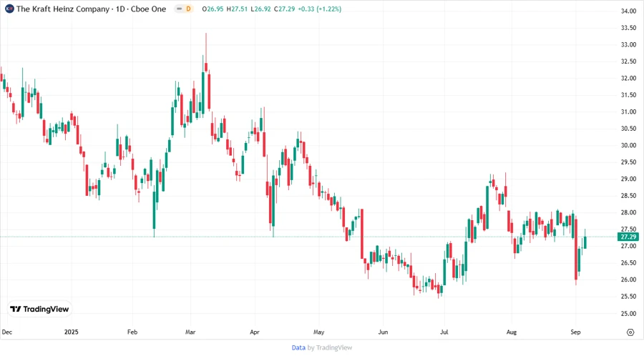
Task: Click the close value C27.29
Action: pos(284,9)
